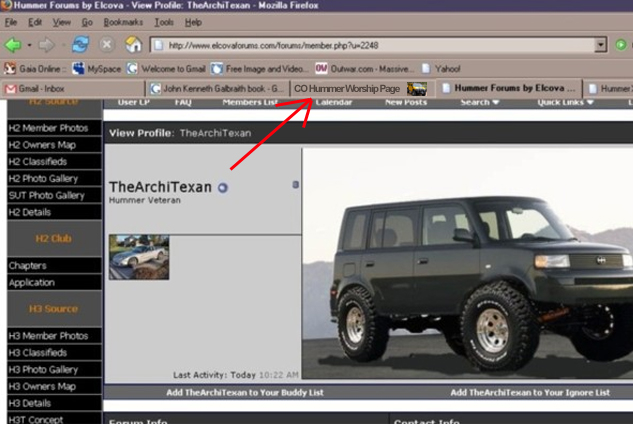The image size is (633, 424).
Task: Switch to CO Hummer Worship Page tab
Action: (363, 89)
